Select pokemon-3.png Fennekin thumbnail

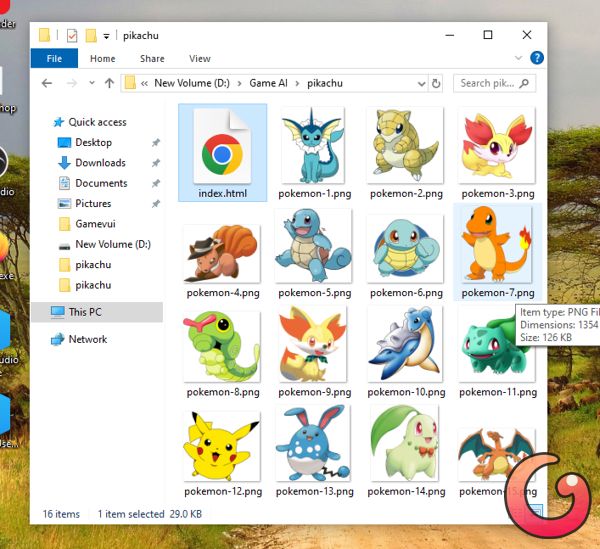pos(497,145)
